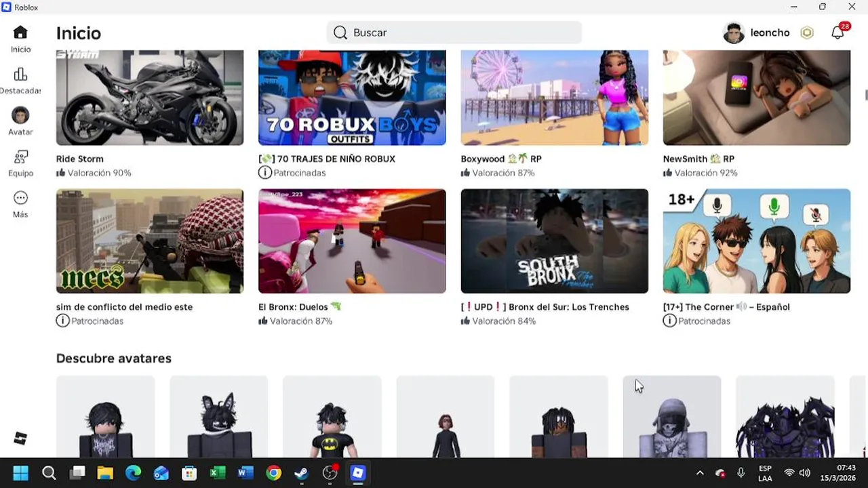Open the notifications bell with 28 badge

pyautogui.click(x=838, y=33)
